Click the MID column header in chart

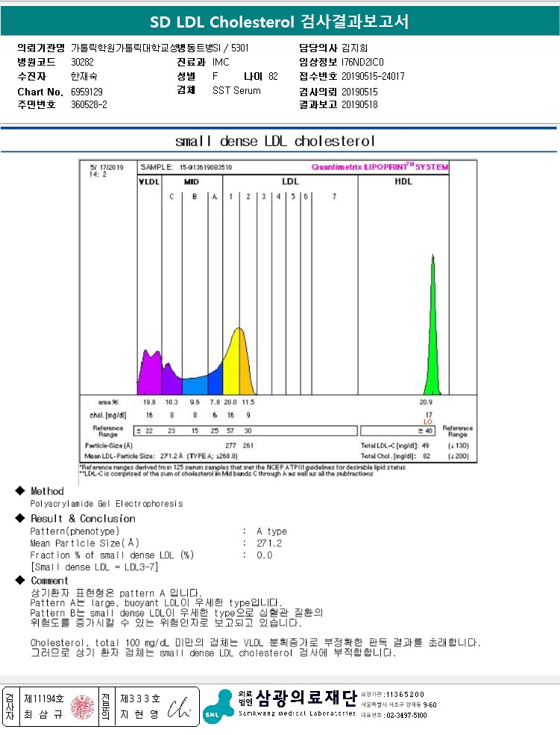192,181
